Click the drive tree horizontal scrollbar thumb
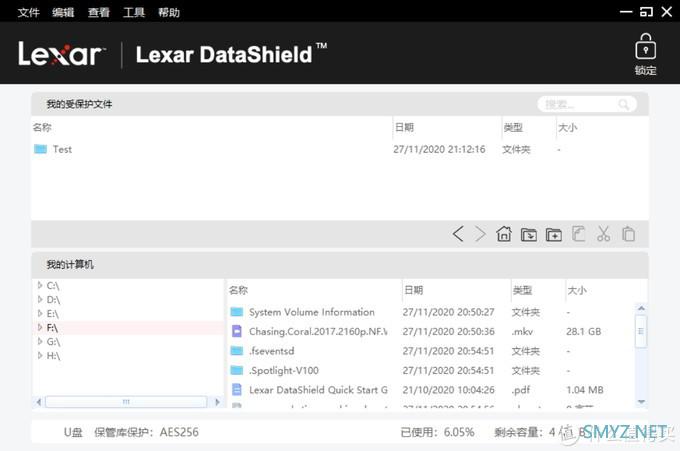680x451 pixels. tap(126, 402)
